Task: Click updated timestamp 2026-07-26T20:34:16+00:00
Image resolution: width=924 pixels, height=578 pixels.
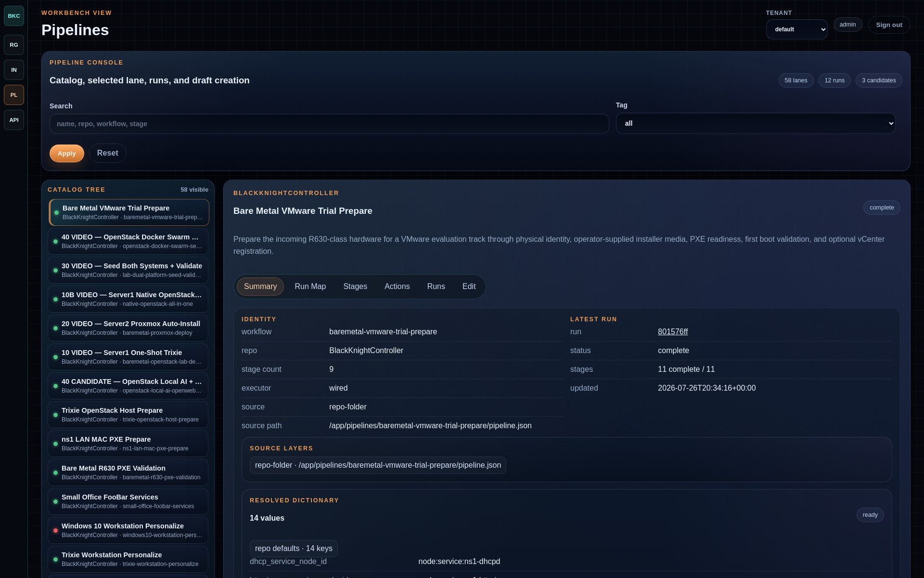Action: [706, 388]
